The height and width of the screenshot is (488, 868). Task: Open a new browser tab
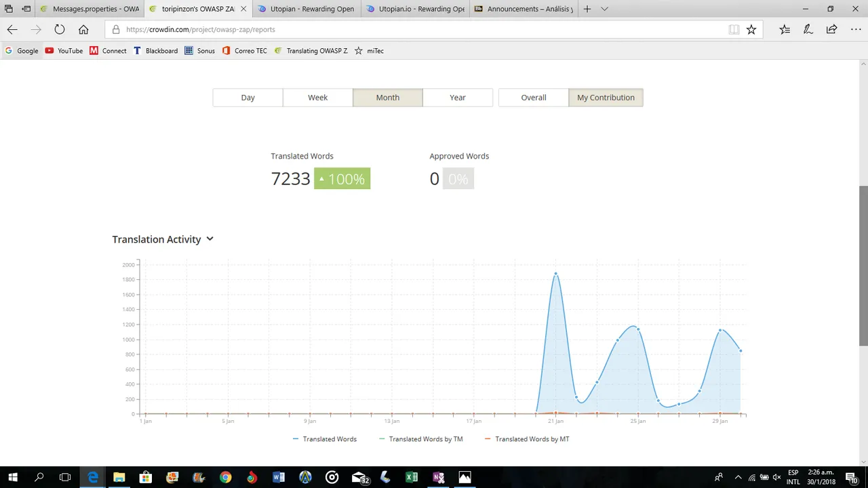[587, 9]
